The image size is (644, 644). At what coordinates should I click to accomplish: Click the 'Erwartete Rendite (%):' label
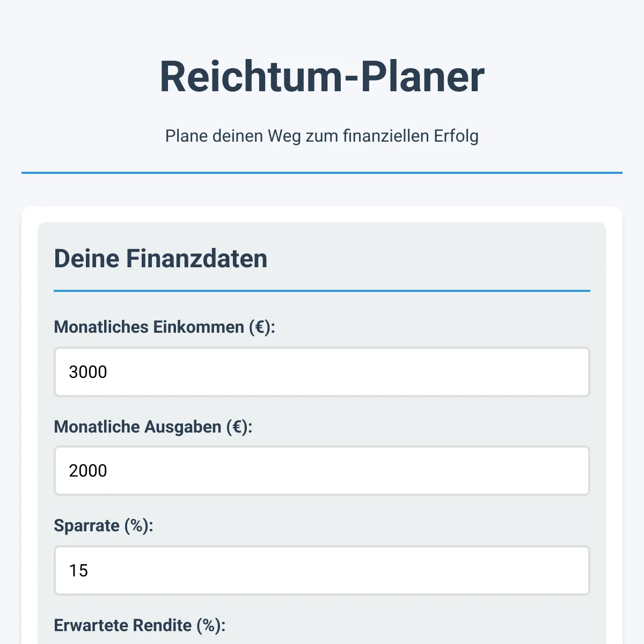(140, 625)
